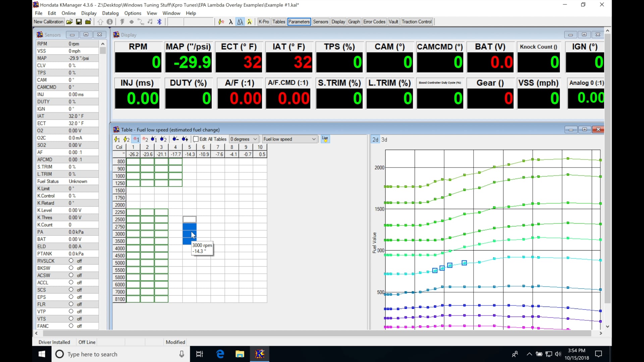
Task: Click the Bluetooth connection icon
Action: pos(159,22)
